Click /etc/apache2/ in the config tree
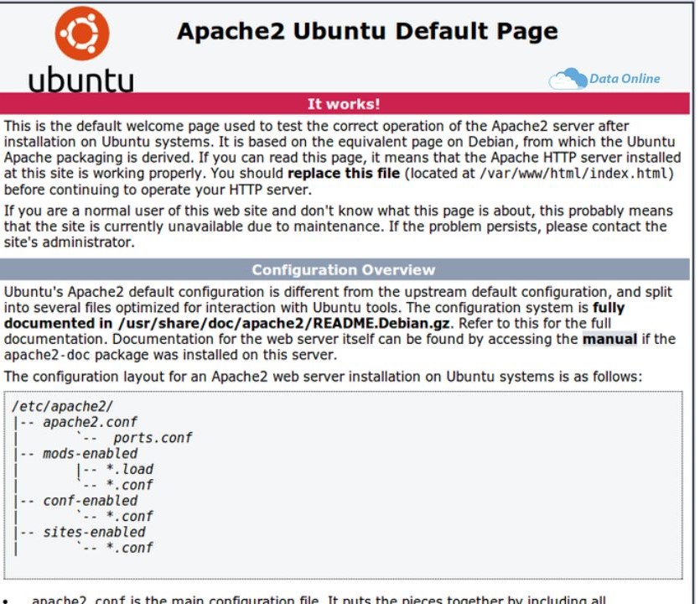The width and height of the screenshot is (700, 604). (x=63, y=406)
